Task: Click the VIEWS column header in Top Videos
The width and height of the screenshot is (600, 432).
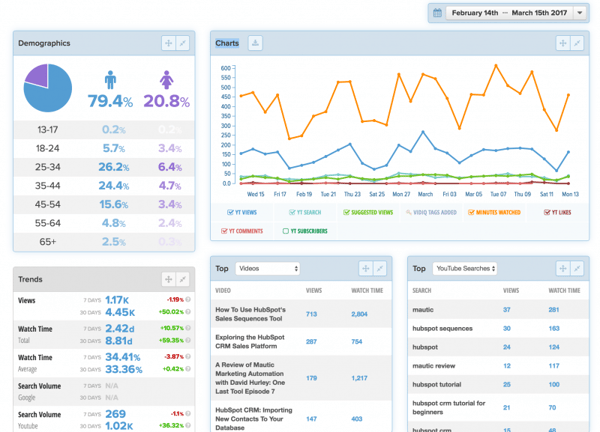Action: [314, 290]
